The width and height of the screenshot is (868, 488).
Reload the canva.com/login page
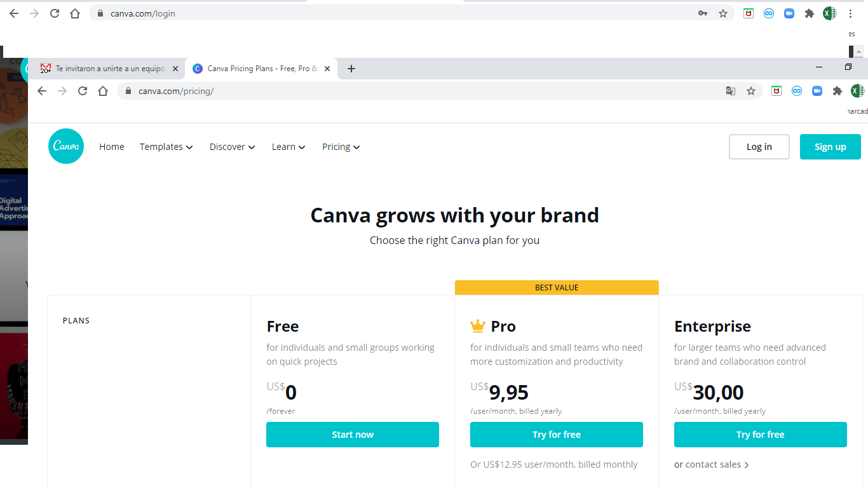(55, 13)
